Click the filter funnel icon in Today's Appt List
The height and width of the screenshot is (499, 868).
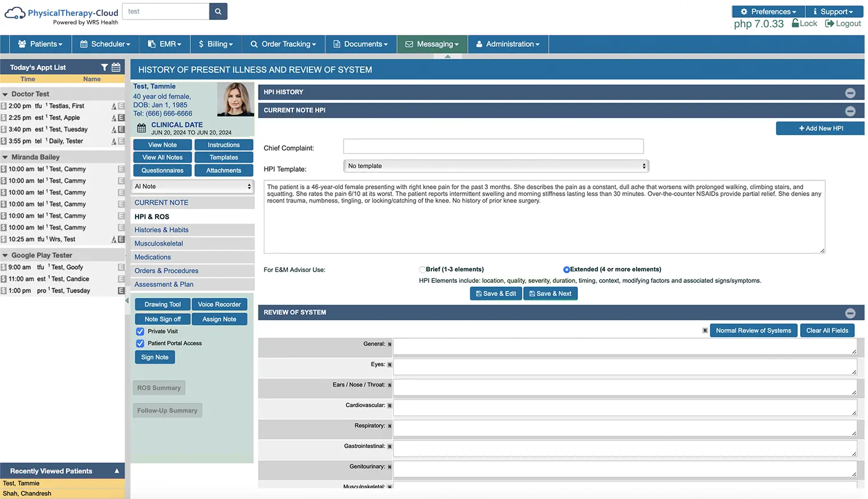point(105,67)
